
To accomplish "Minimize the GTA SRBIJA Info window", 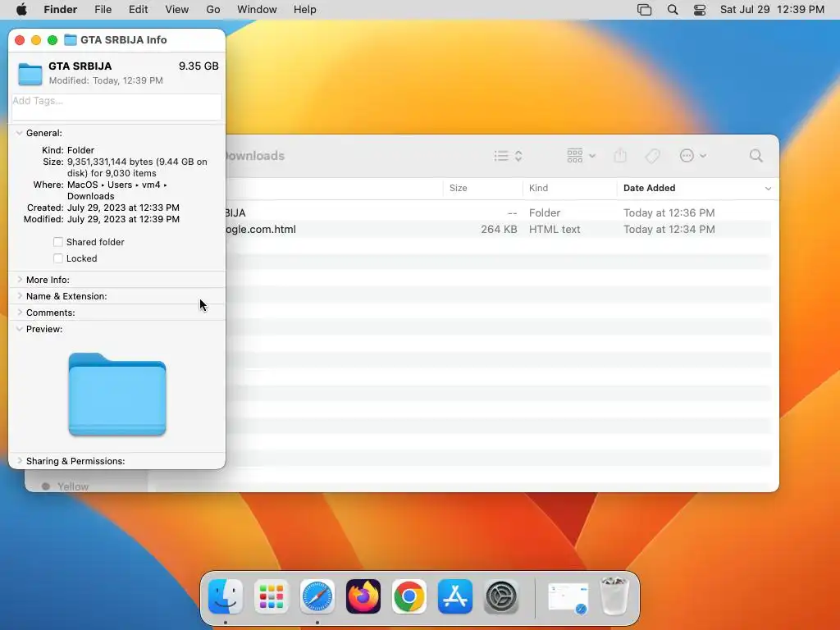I will 36,39.
